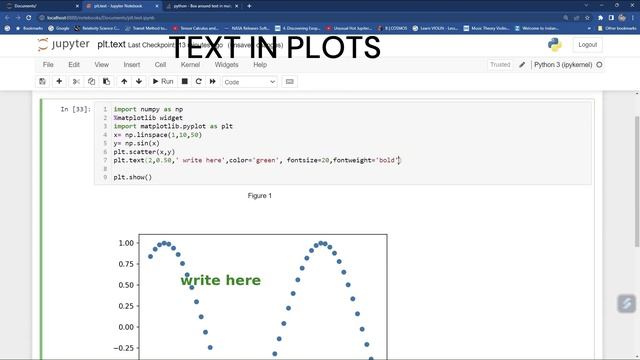Open the Other bookmarks folder
The height and width of the screenshot is (360, 640).
[x=617, y=29]
